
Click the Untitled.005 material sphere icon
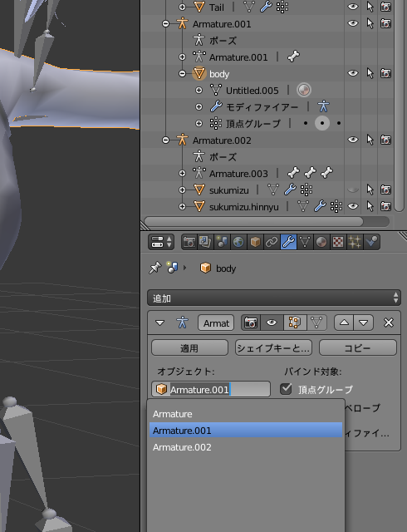pos(304,91)
